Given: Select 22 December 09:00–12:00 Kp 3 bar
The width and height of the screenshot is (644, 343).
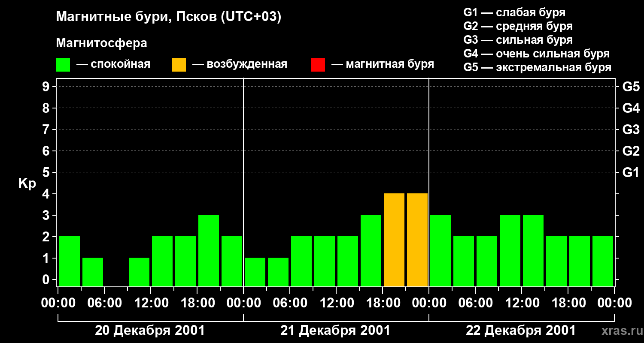Looking at the screenshot, I should [510, 250].
